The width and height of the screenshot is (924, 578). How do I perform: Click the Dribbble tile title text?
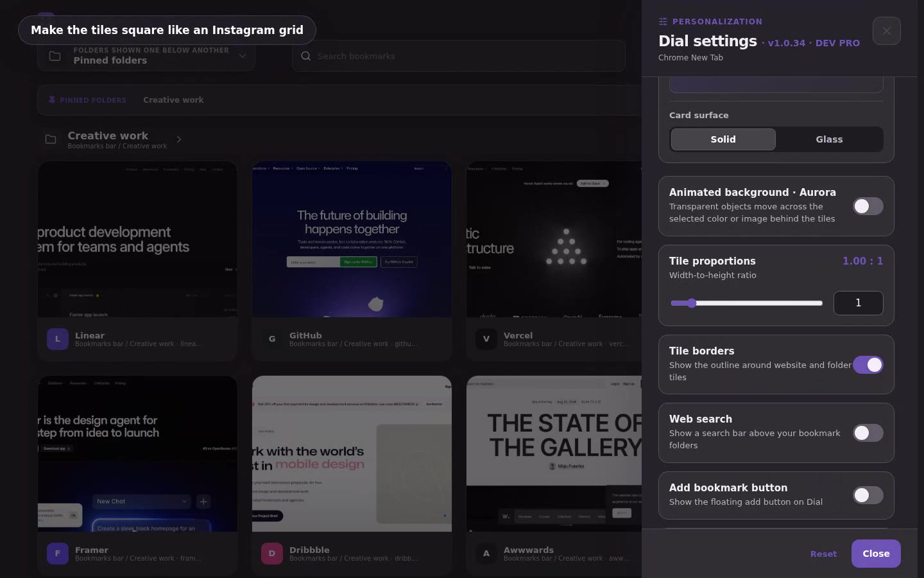(x=309, y=550)
